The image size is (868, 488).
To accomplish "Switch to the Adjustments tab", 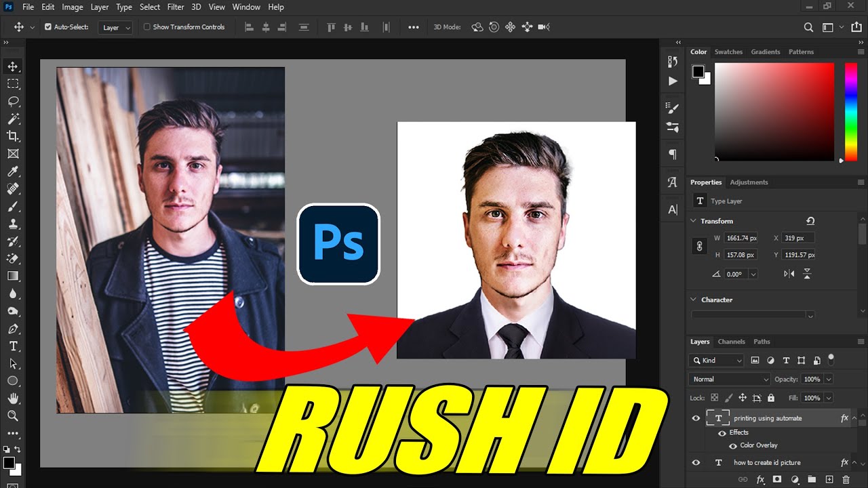I will point(749,182).
